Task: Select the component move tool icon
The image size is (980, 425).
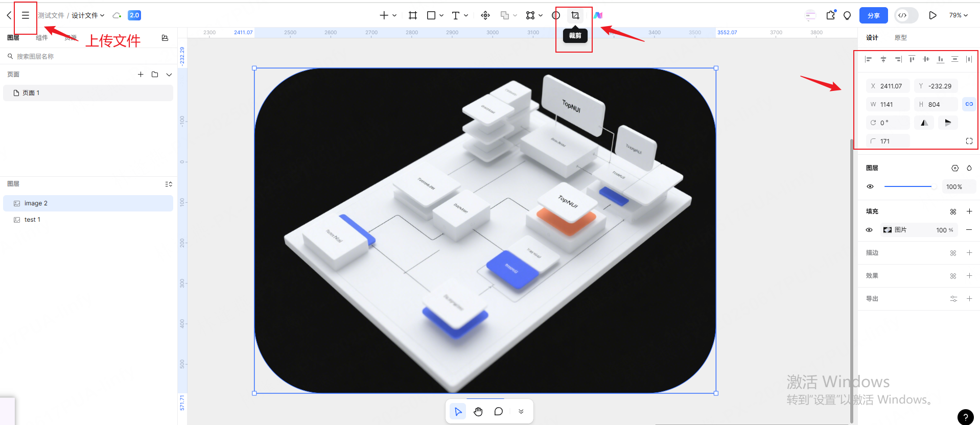Action: [x=485, y=15]
